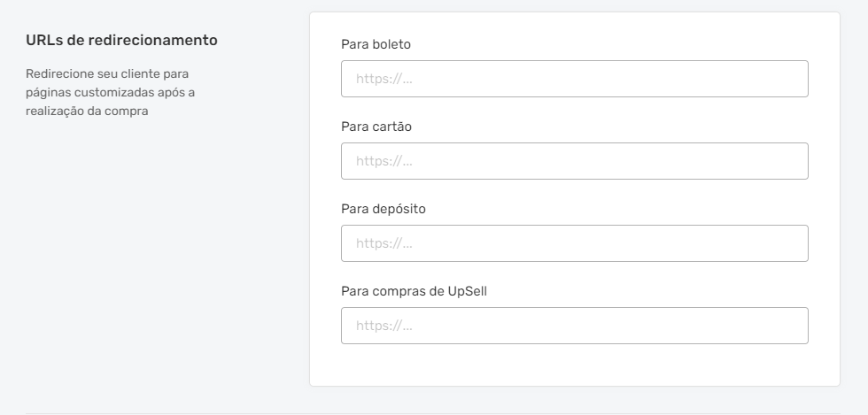Click into the Para cartão URL input
Image resolution: width=868 pixels, height=415 pixels.
(575, 161)
